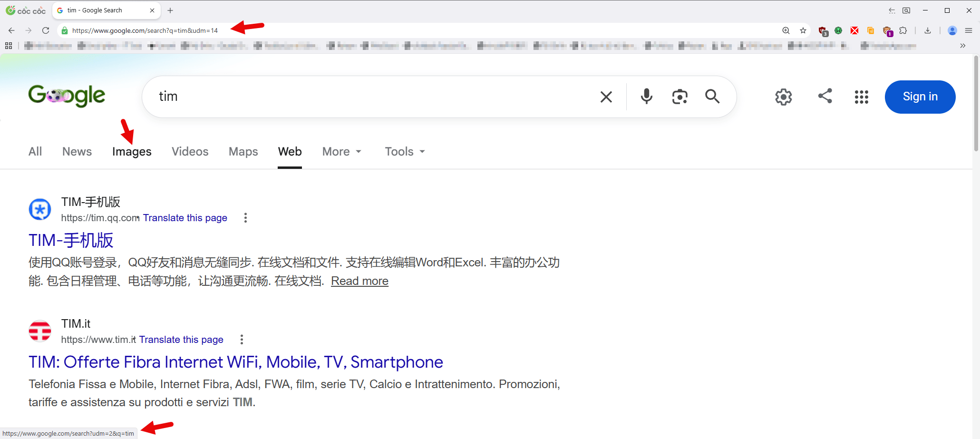Viewport: 980px width, 439px height.
Task: Share this search via share icon
Action: coord(825,96)
